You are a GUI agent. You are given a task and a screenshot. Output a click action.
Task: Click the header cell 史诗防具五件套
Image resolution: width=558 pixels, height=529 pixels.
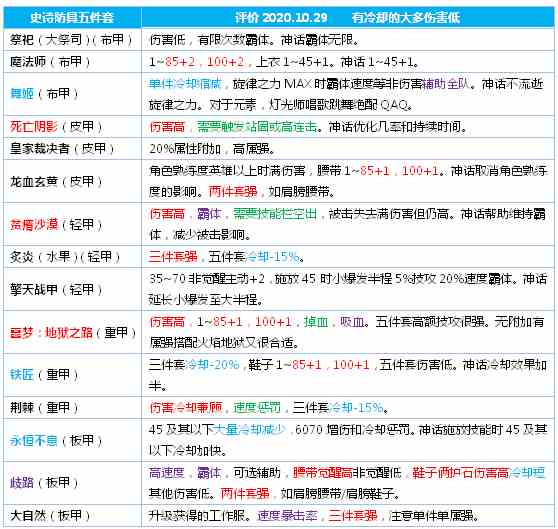pyautogui.click(x=72, y=17)
